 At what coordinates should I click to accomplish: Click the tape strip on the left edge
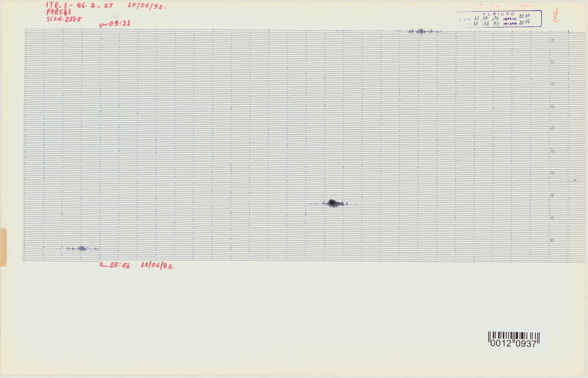(3, 247)
